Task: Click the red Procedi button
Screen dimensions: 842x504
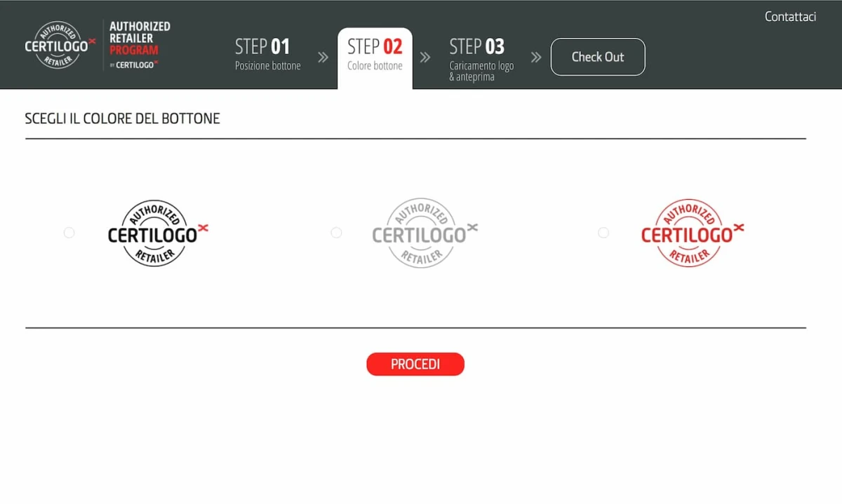Action: (x=415, y=365)
